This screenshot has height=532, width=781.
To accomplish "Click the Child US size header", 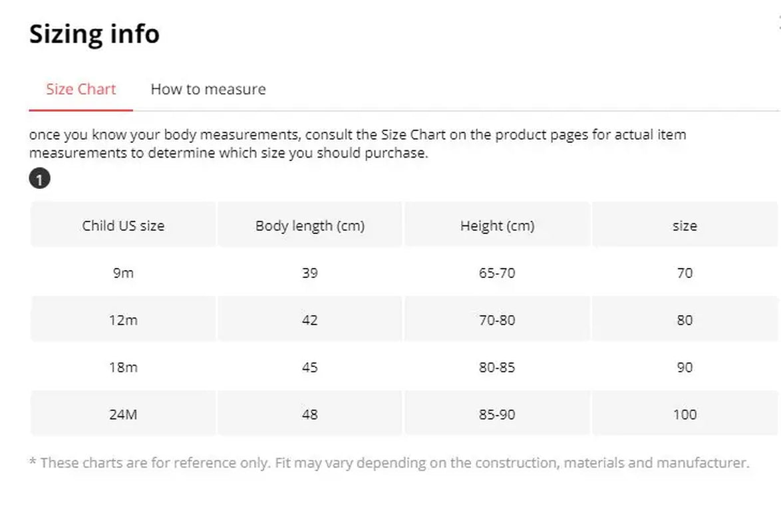I will click(x=123, y=225).
